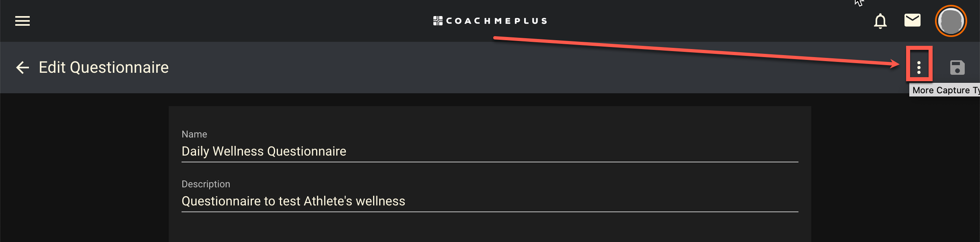
Task: Click the Description field label
Action: coord(206,184)
